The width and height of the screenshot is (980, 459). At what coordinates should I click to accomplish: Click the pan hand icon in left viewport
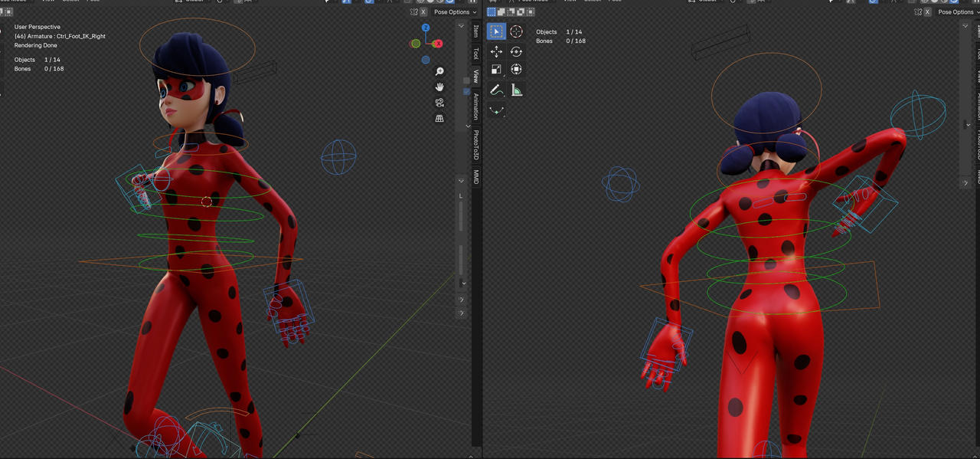coord(439,87)
